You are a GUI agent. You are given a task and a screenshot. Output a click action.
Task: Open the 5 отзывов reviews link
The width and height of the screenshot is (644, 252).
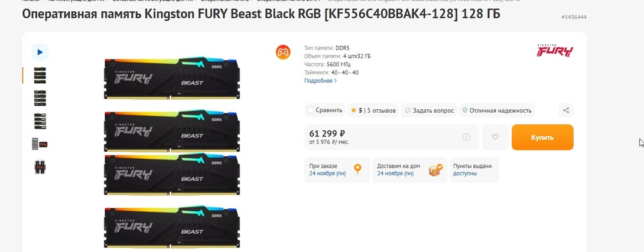point(382,110)
